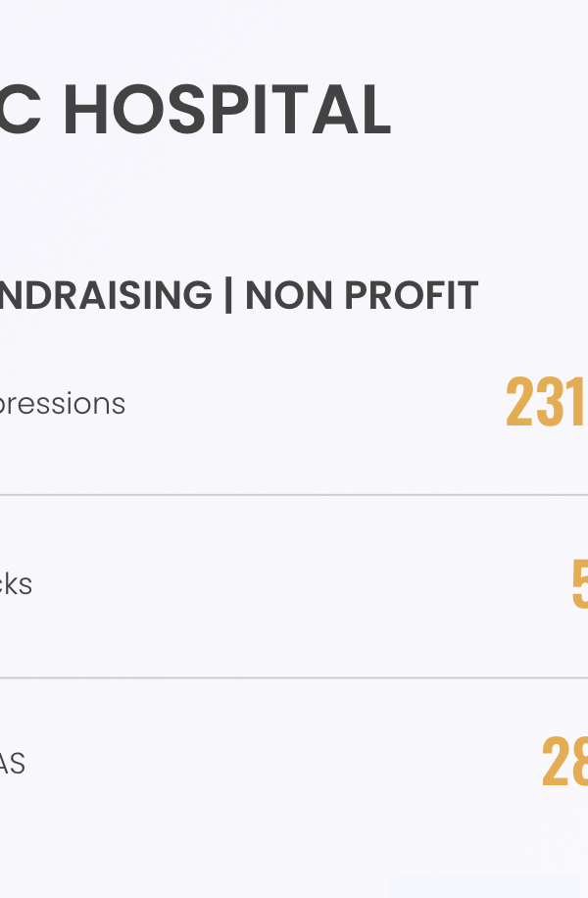Click the Clicks metric label
588x898 pixels.
[x=17, y=584]
